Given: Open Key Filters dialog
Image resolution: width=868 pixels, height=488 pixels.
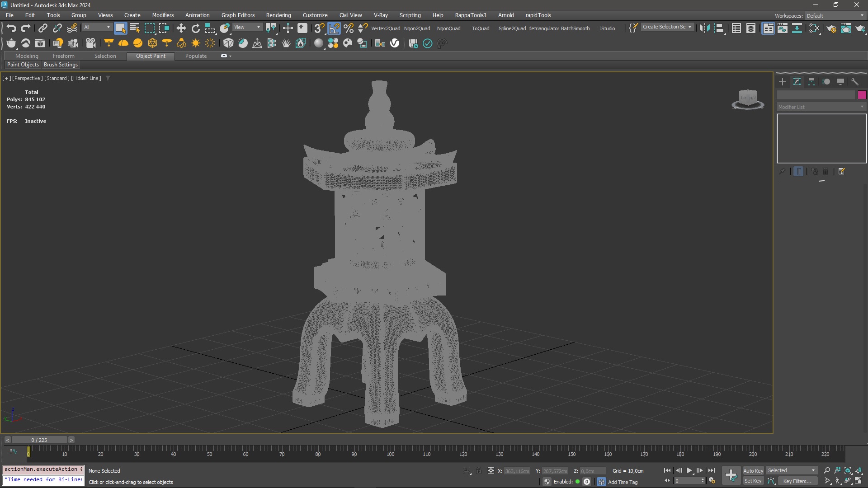Looking at the screenshot, I should [797, 481].
